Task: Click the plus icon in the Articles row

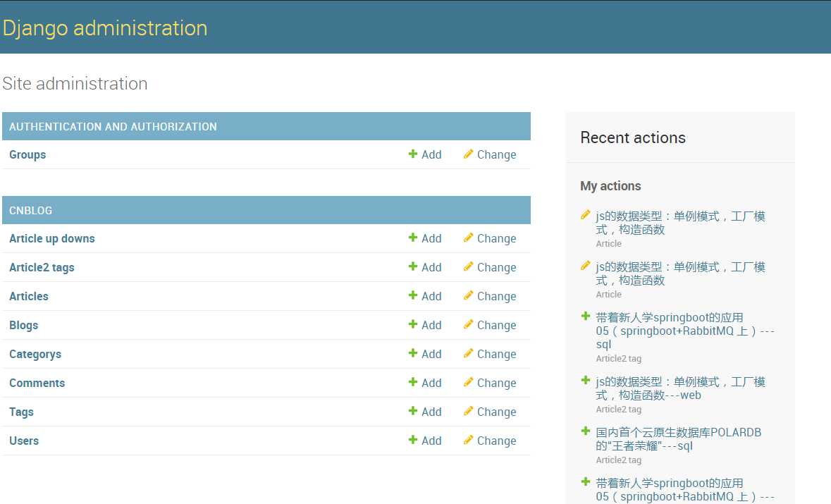Action: (x=413, y=296)
